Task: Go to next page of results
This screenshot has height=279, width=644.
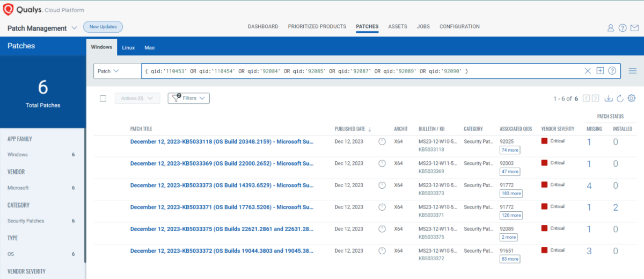Action: [x=596, y=98]
